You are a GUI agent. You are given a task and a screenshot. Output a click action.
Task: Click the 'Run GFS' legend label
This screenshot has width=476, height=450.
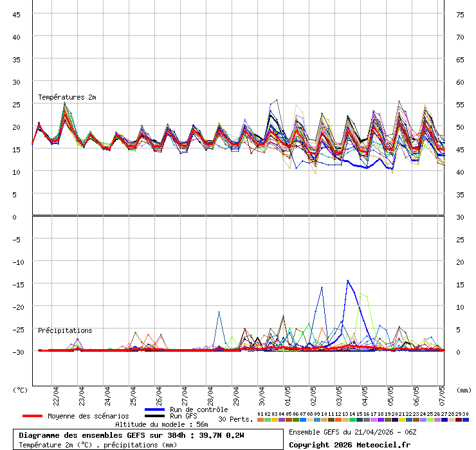tap(183, 416)
